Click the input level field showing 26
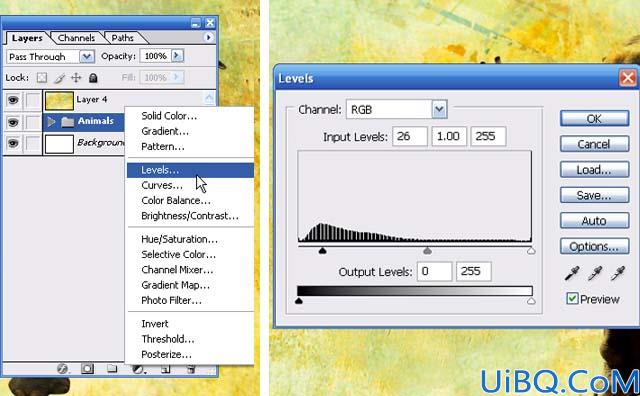Viewport: 640px width, 396px height. [x=410, y=136]
